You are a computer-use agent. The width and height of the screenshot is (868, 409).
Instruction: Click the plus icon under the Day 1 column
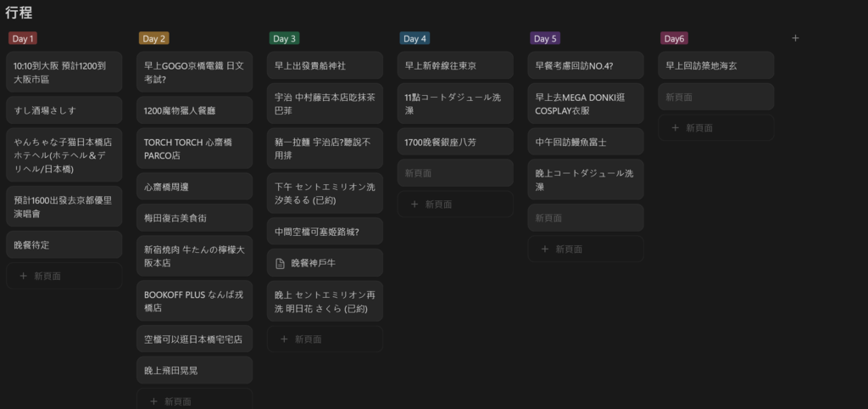[23, 276]
